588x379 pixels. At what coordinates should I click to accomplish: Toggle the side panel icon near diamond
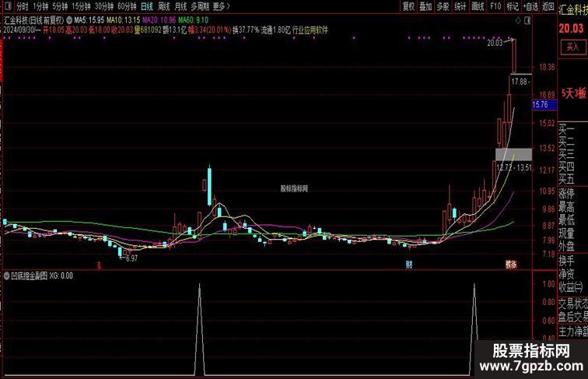pyautogui.click(x=527, y=21)
